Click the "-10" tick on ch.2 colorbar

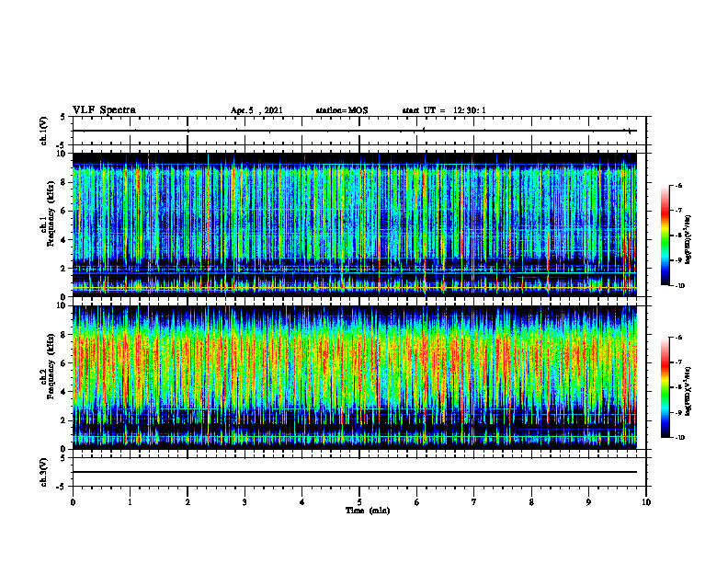click(x=679, y=438)
